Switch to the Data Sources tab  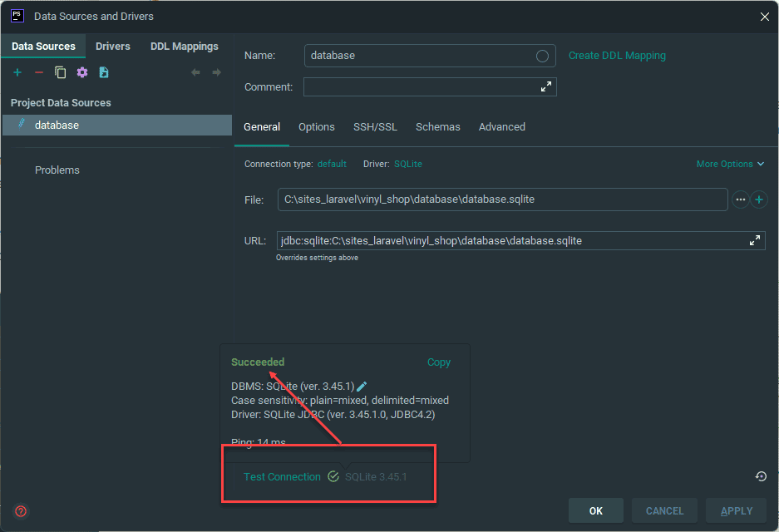43,47
